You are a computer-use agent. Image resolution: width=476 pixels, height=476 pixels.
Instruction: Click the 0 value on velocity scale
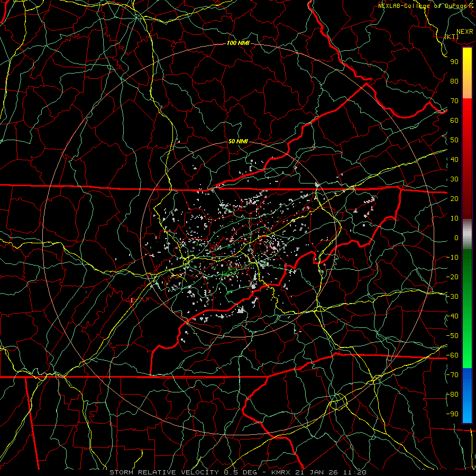coord(456,237)
